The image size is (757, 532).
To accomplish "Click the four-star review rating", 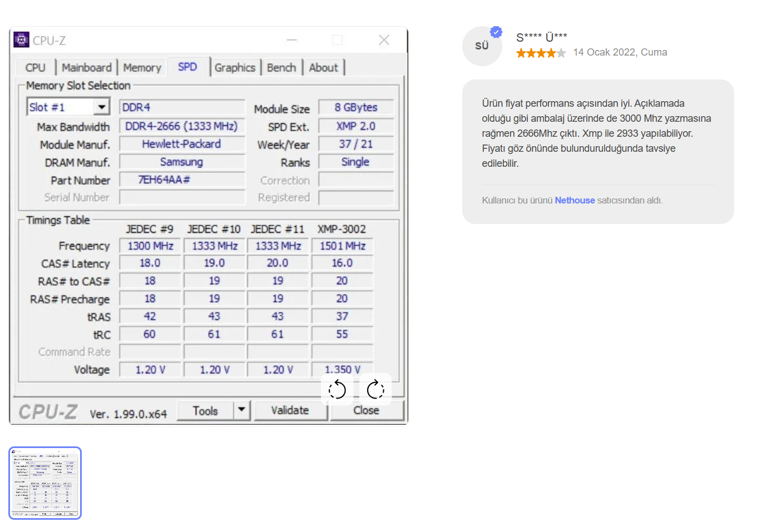I will point(541,53).
